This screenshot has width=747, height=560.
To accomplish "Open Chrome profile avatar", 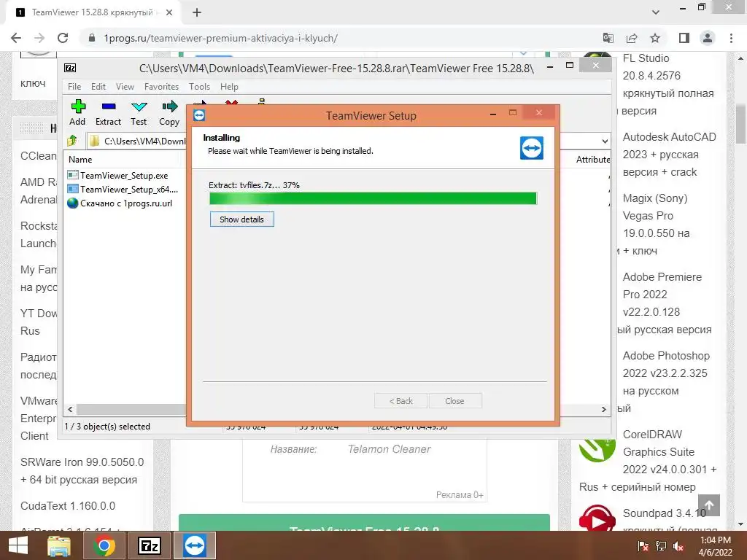I will (x=708, y=38).
